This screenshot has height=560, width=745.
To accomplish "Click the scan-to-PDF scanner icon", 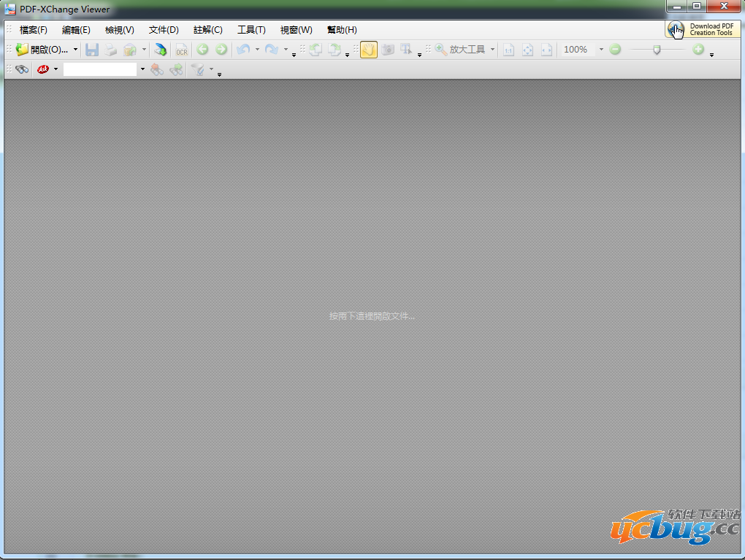I will pyautogui.click(x=161, y=50).
